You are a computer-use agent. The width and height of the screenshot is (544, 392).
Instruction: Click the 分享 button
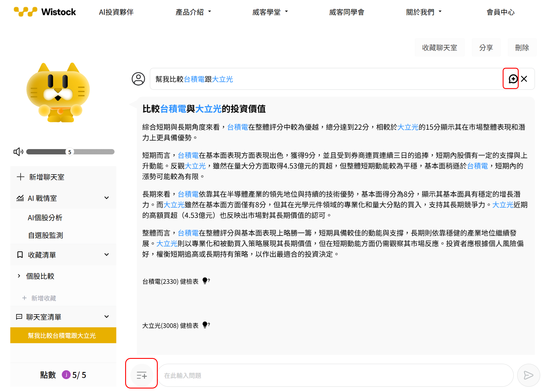[x=486, y=48]
